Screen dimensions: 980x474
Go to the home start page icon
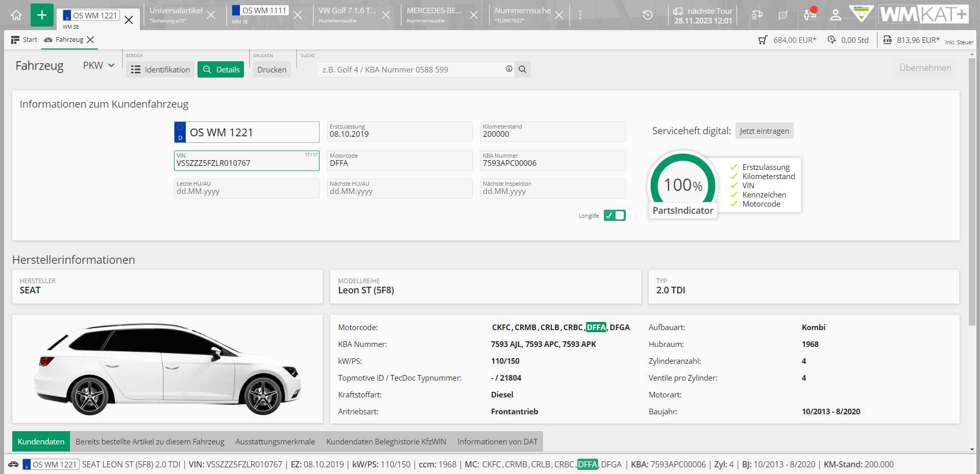click(16, 15)
